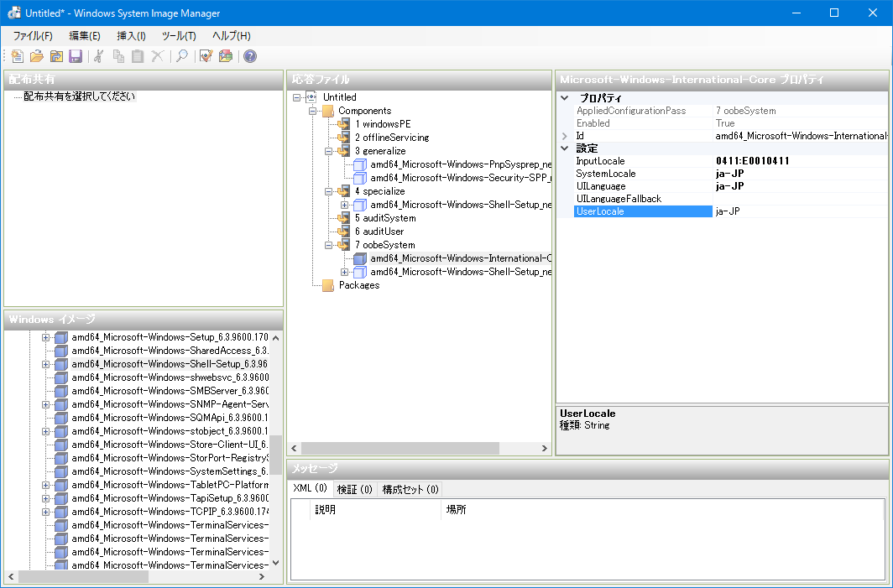Click the open answer file folder icon

[x=36, y=56]
